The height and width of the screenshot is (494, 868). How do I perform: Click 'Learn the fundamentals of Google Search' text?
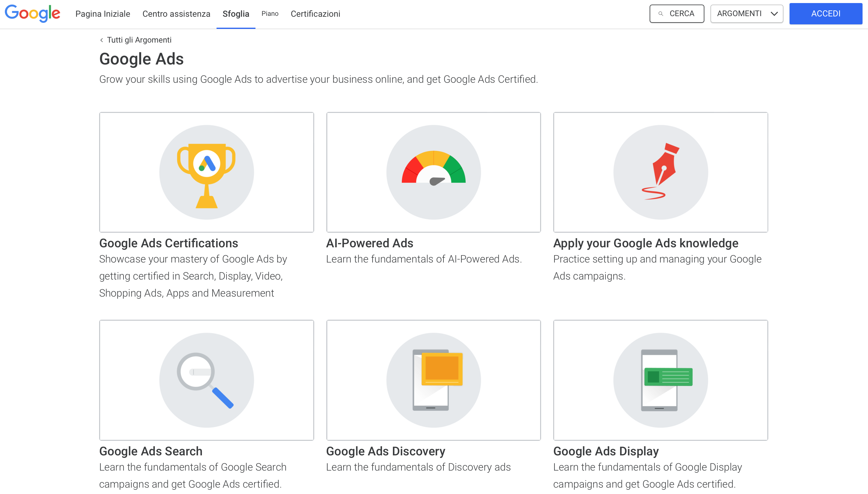click(x=193, y=476)
